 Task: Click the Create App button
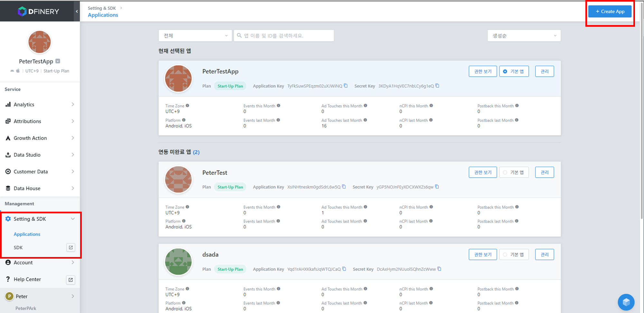tap(610, 11)
